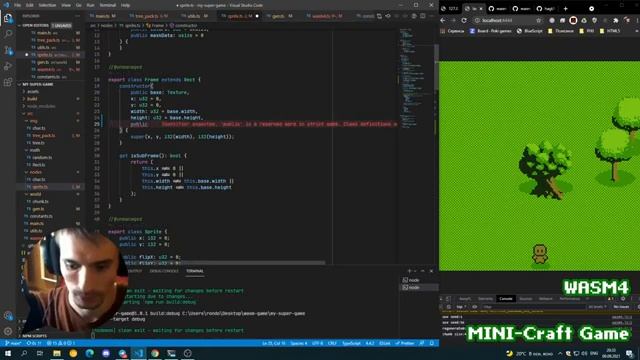Viewport: 640px width, 360px height.
Task: Open the BlueScript bookmark in browser
Action: [529, 31]
